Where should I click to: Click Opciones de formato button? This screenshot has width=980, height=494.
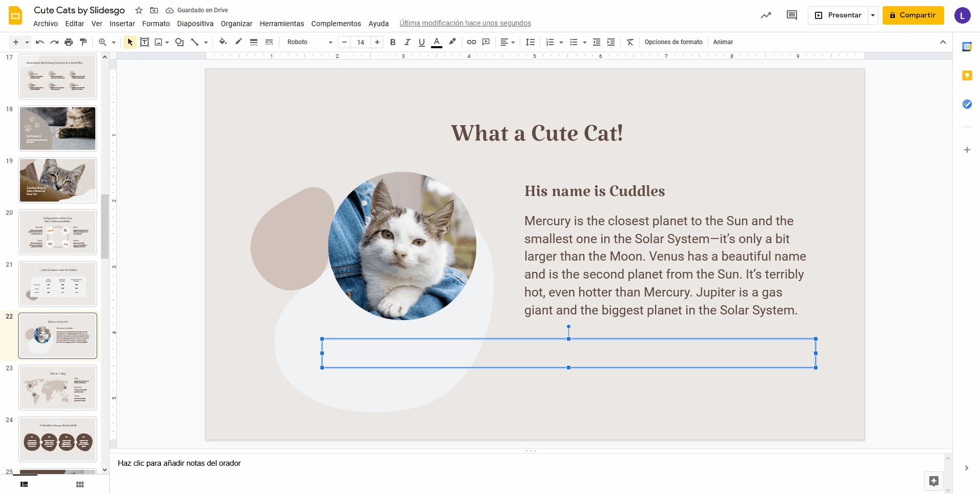pyautogui.click(x=673, y=42)
